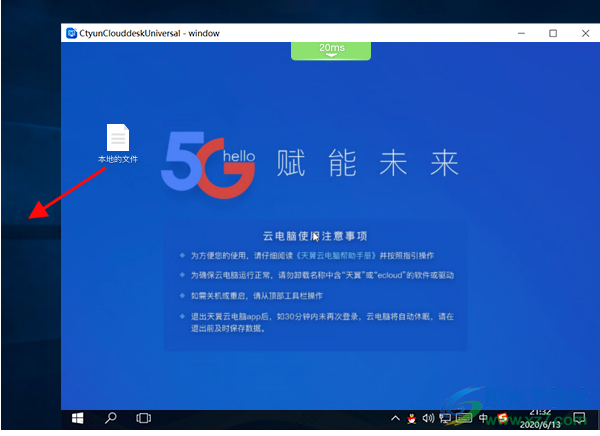The image size is (600, 436).
Task: Click the line about 如需关机或重启
Action: coord(257,296)
